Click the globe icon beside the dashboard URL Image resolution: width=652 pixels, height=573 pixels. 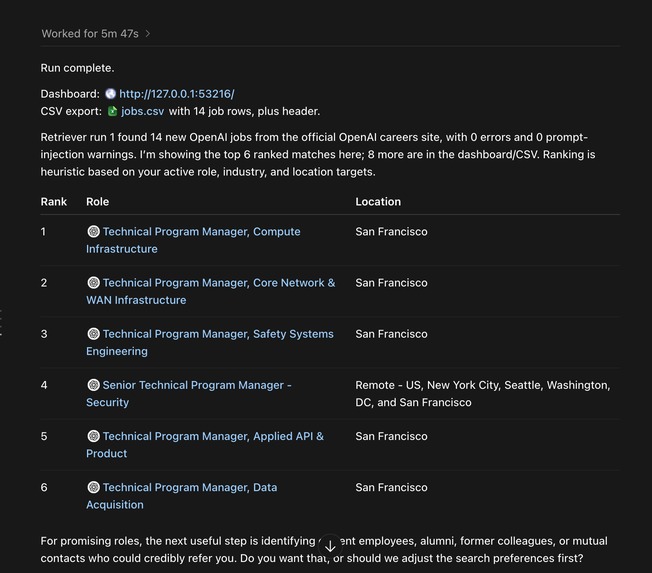(110, 94)
